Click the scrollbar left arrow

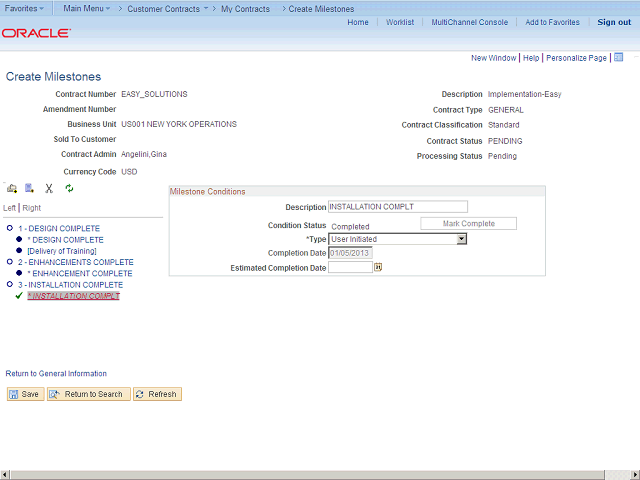[5, 475]
